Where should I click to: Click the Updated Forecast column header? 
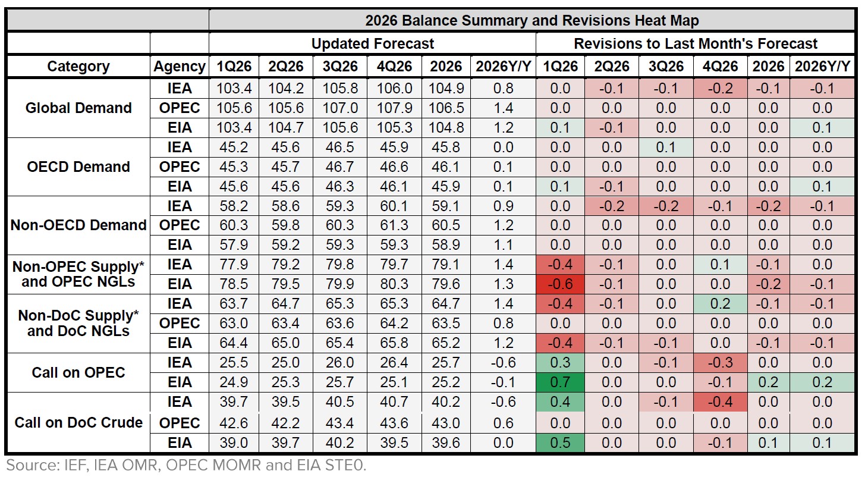coord(370,43)
